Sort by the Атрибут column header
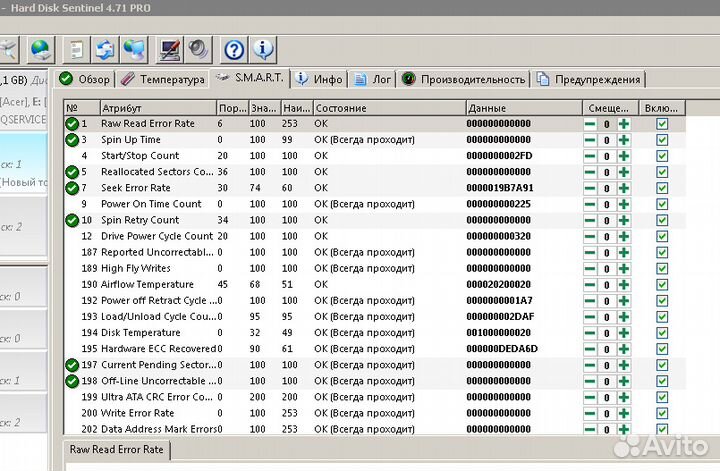 (155, 107)
